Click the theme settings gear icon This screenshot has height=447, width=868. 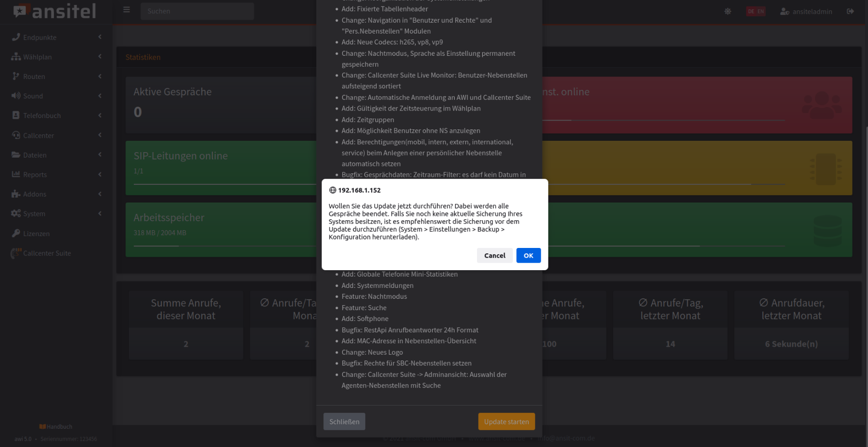click(x=728, y=11)
